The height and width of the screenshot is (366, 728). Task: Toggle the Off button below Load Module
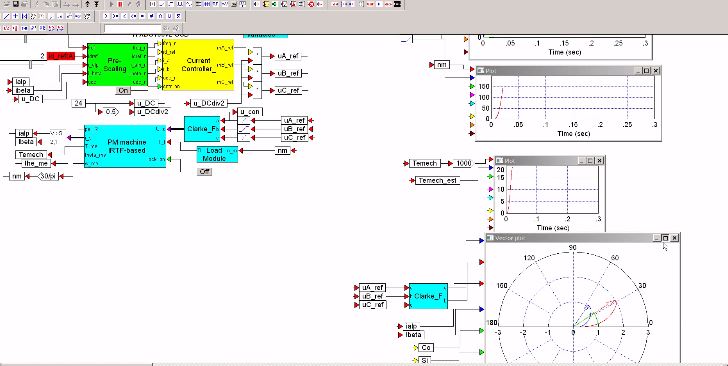[204, 171]
